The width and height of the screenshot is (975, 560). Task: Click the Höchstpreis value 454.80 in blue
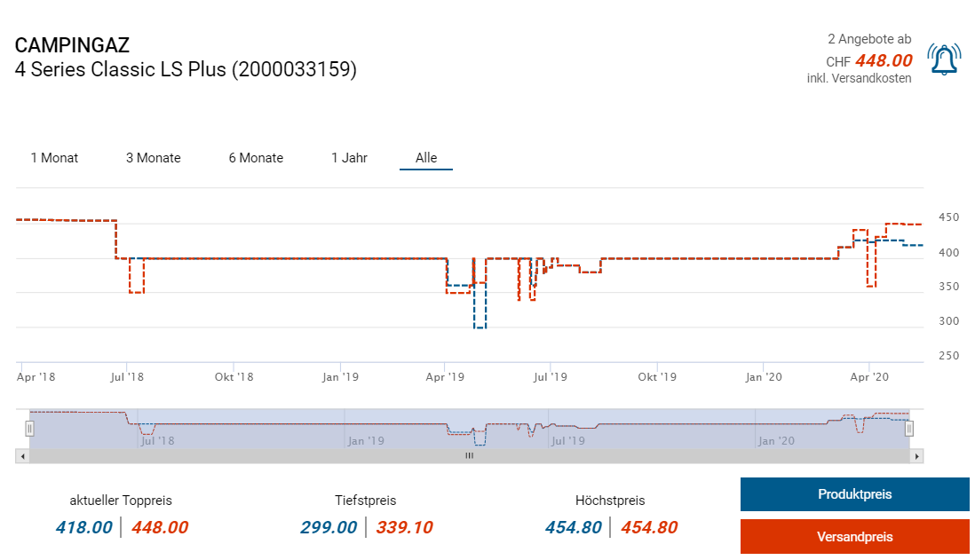573,527
